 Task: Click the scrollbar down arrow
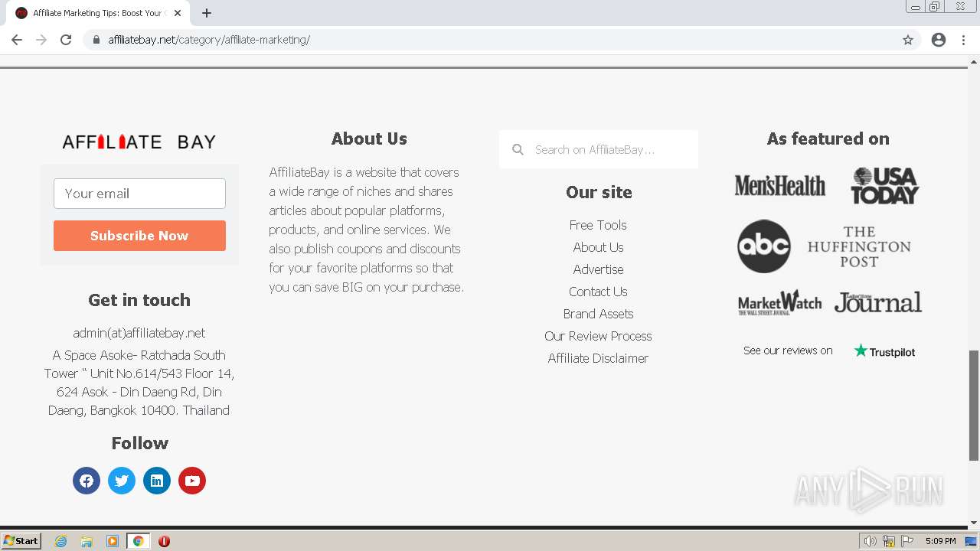click(974, 523)
